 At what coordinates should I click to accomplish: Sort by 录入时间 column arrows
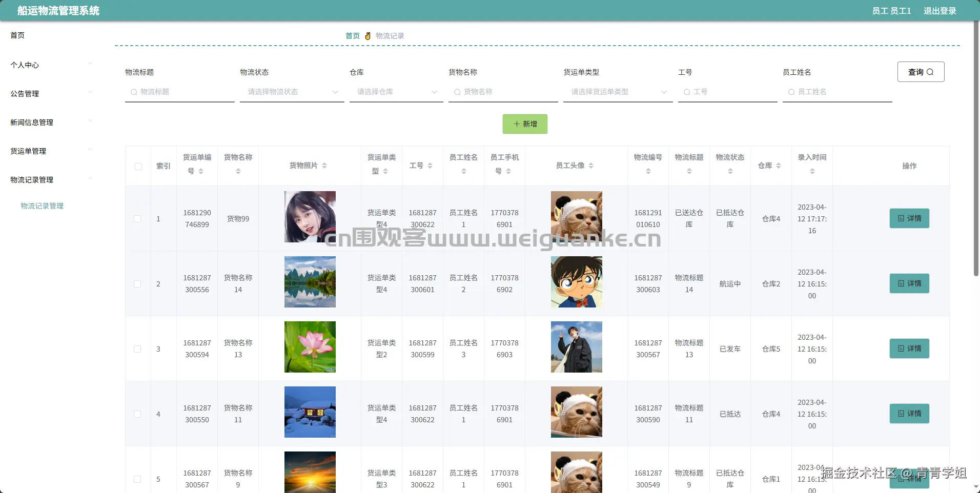(x=812, y=171)
